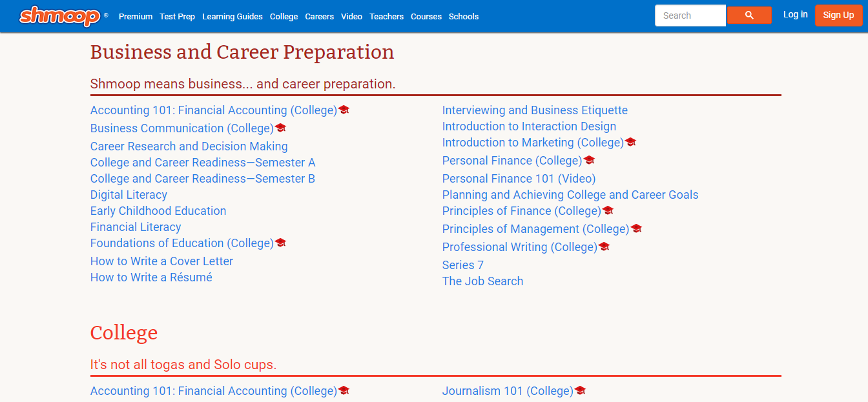Click the Shmoop logo
Image resolution: width=868 pixels, height=402 pixels.
(x=60, y=16)
